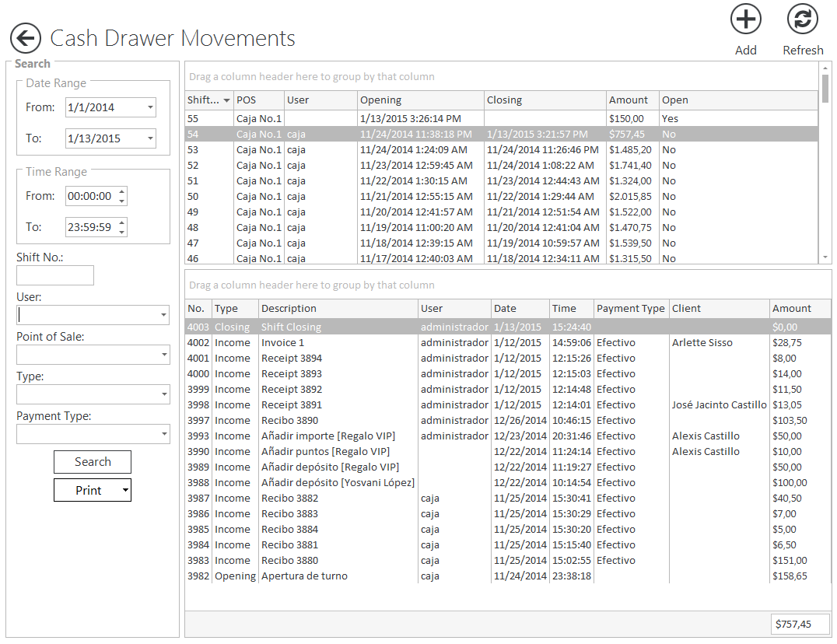Screen dimensions: 837x644
Task: Open the Shift column filter dropdown arrow
Action: (x=226, y=100)
